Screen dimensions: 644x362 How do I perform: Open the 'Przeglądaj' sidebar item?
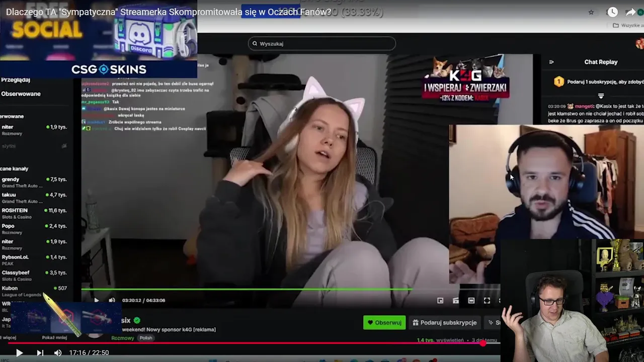(15, 79)
